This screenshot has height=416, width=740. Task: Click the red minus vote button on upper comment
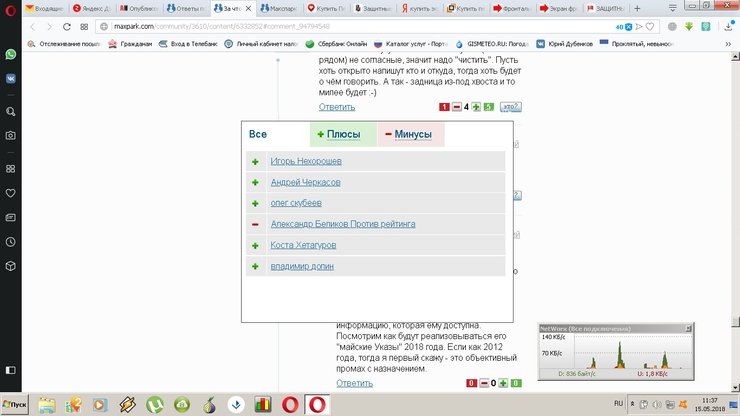(456, 107)
